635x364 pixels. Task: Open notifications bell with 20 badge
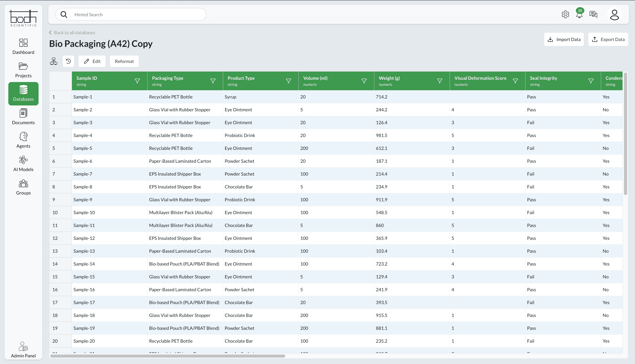tap(579, 15)
